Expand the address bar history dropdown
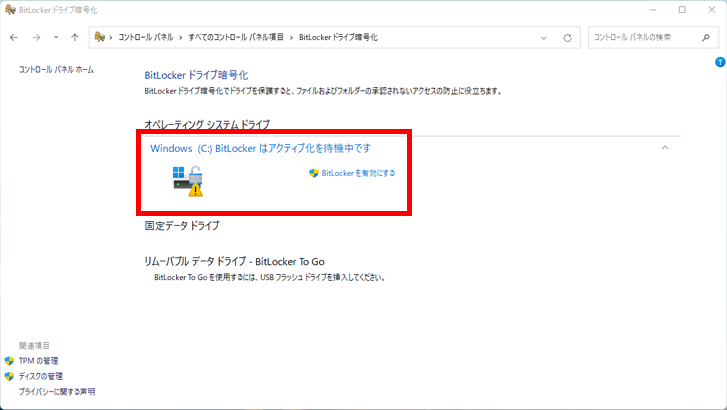This screenshot has width=727, height=410. 543,38
